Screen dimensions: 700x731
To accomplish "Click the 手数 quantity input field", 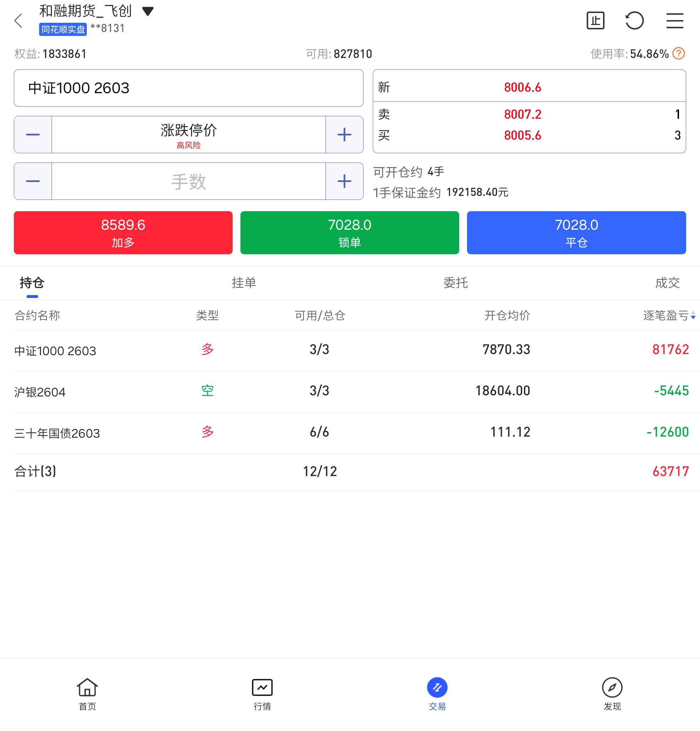I will (189, 181).
